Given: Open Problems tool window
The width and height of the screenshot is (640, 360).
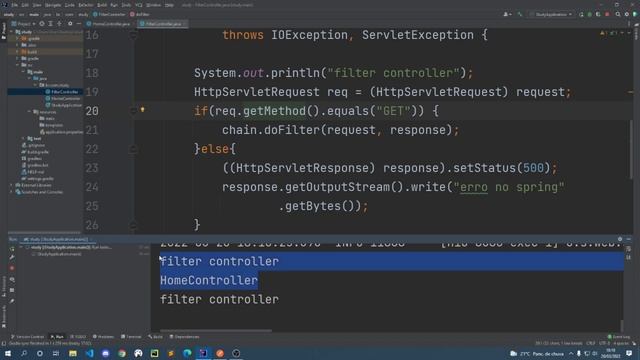Looking at the screenshot, I should point(103,337).
